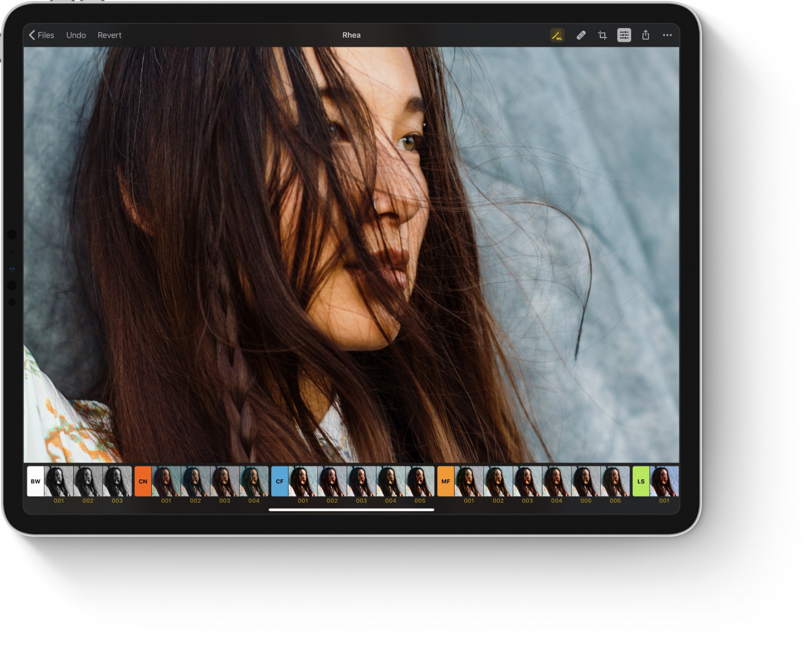Pick the LS 001 preset thumbnail
Image resolution: width=812 pixels, height=650 pixels.
664,481
